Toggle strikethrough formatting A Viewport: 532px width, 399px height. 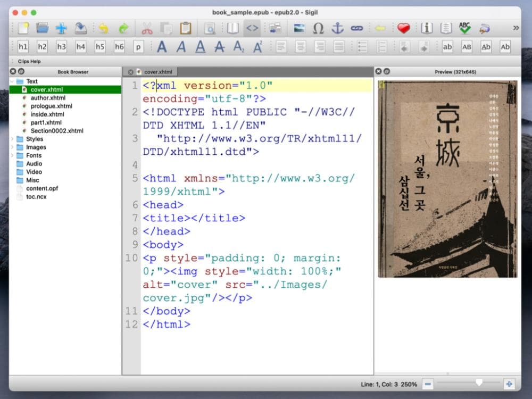220,47
